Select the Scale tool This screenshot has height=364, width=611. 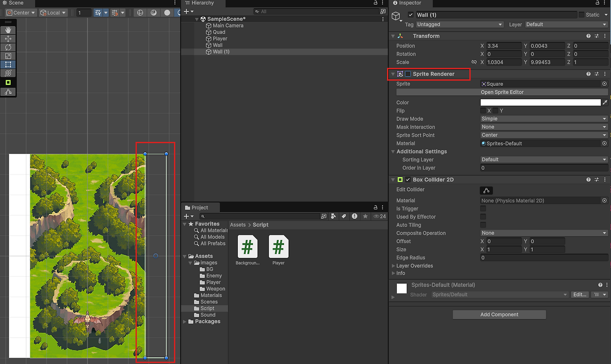tap(8, 56)
